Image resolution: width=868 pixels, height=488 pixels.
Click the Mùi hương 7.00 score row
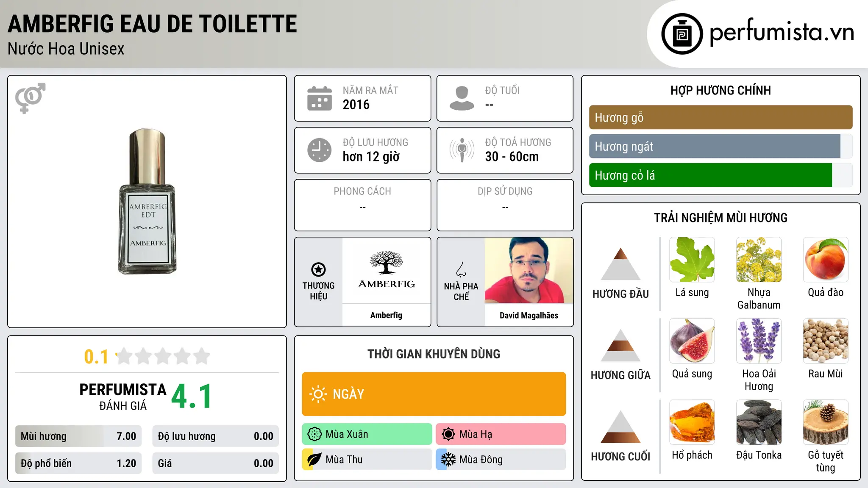click(78, 436)
